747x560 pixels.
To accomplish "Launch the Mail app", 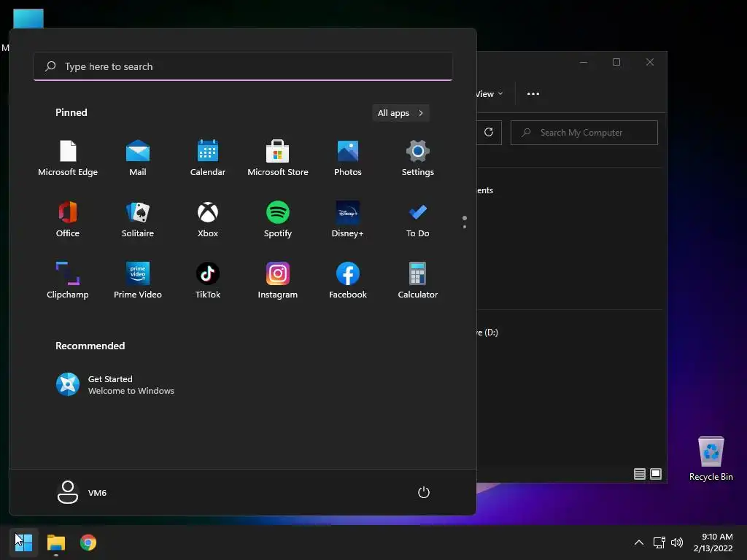I will [x=138, y=158].
